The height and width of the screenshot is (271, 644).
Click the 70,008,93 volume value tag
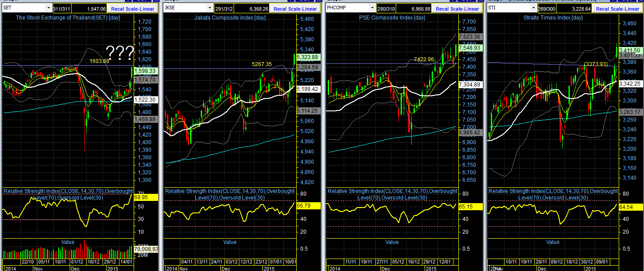(146, 249)
